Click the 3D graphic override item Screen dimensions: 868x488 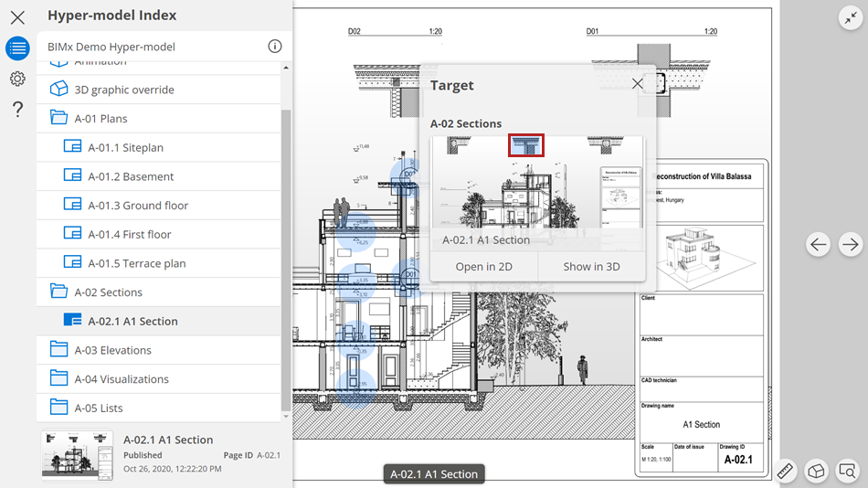click(159, 90)
